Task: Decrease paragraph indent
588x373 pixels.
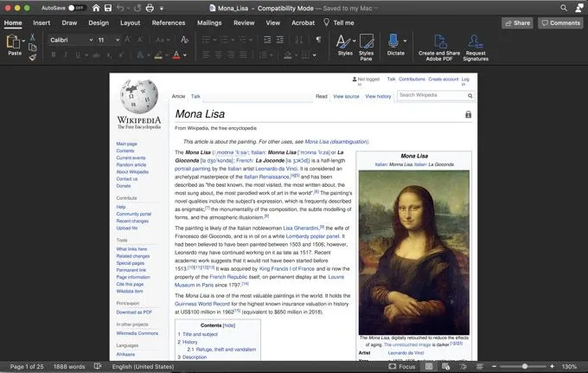Action: (267, 40)
